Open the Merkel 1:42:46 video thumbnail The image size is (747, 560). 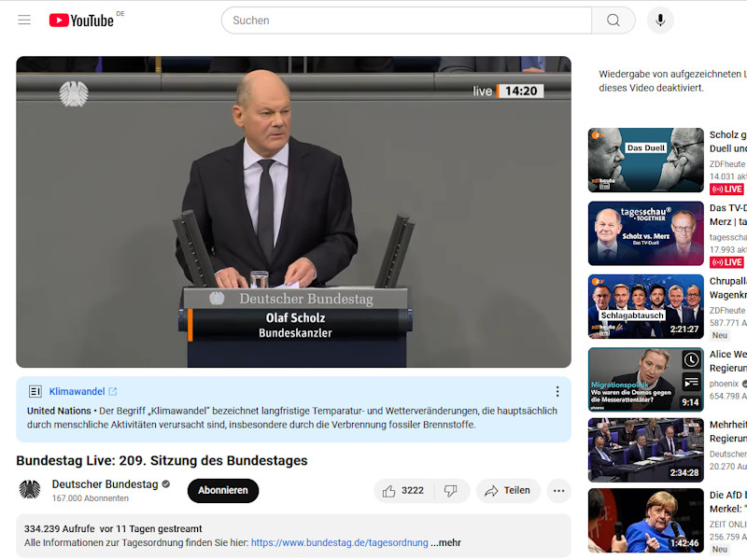tap(645, 521)
